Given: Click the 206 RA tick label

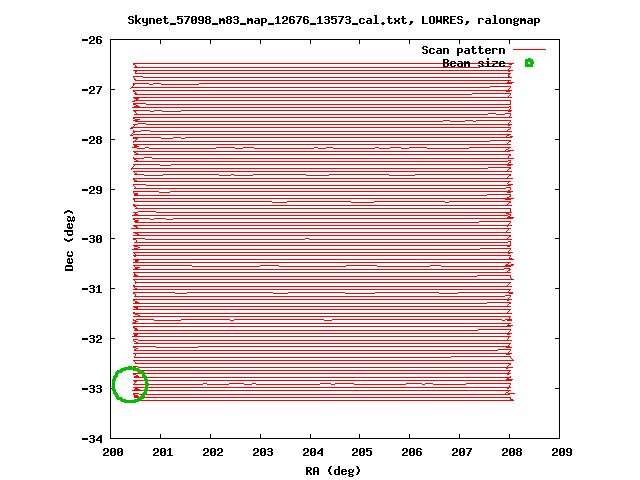Looking at the screenshot, I should [412, 452].
